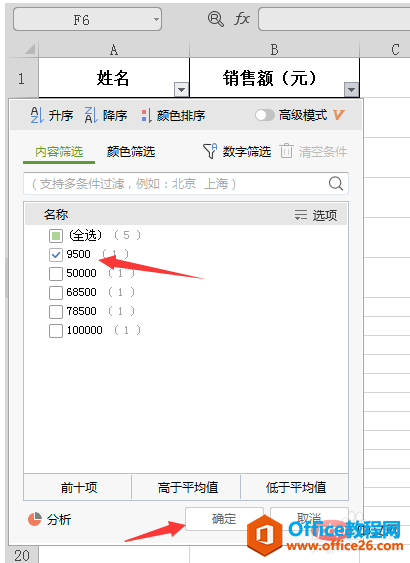Image resolution: width=410 pixels, height=563 pixels.
Task: Click the 姓名 header cell
Action: [114, 78]
